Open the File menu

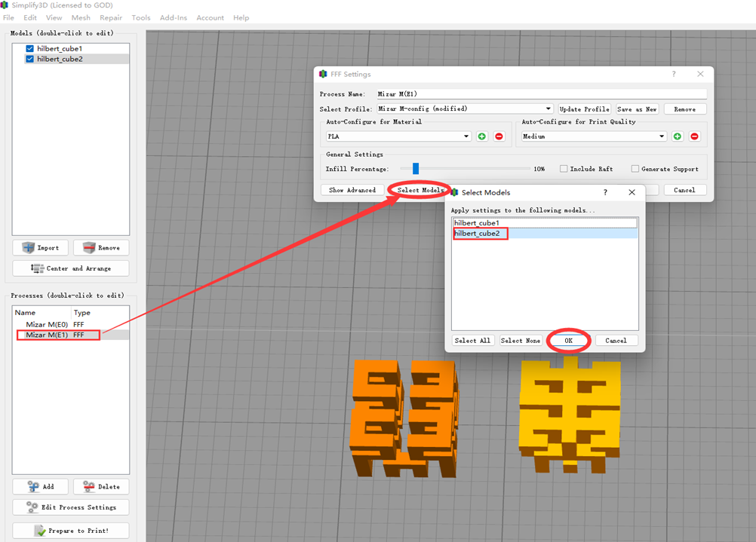9,18
